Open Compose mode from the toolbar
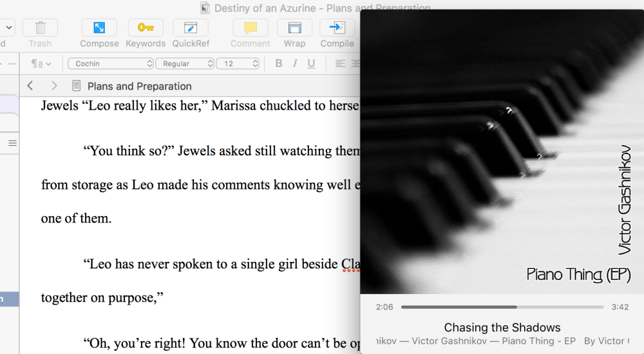 click(99, 28)
